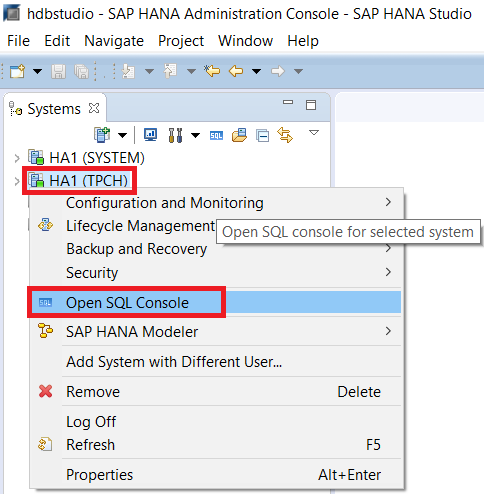Open SAP HANA Modeler submenu
The width and height of the screenshot is (485, 494).
[215, 332]
